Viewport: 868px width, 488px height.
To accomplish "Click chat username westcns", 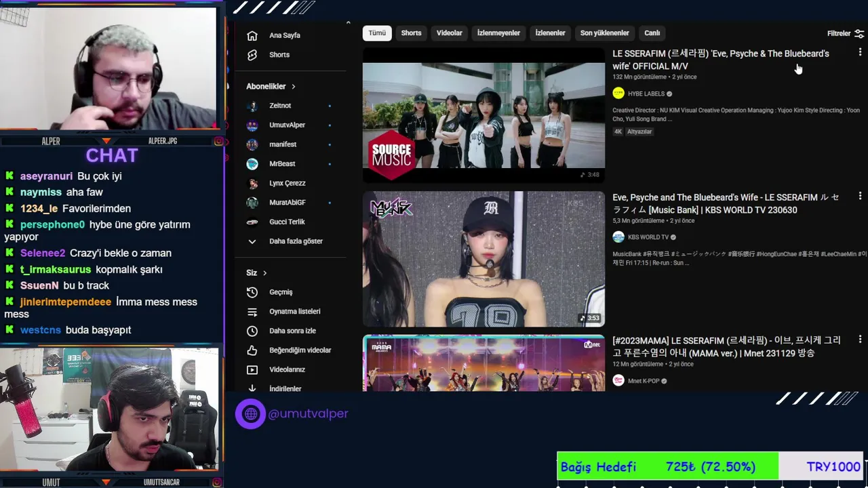I will 41,330.
